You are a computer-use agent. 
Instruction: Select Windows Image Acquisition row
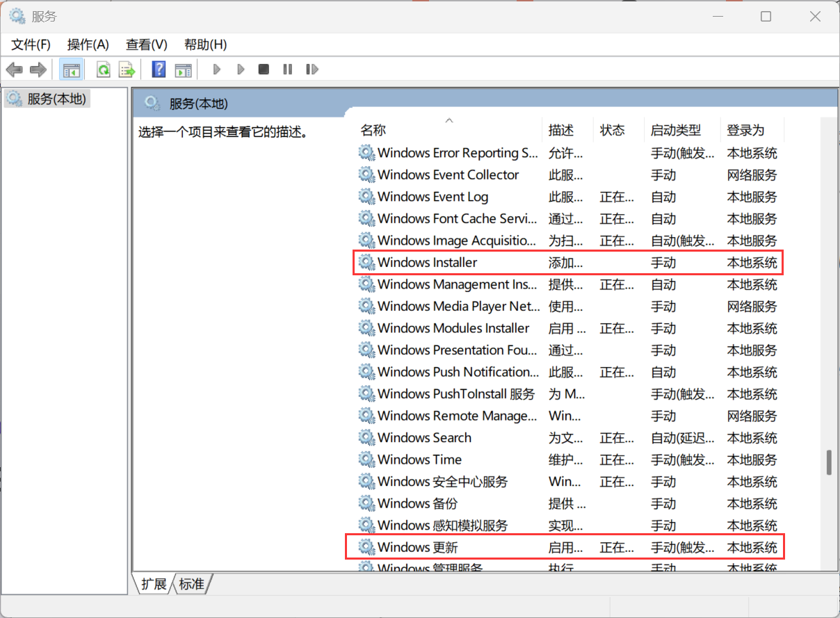(x=569, y=241)
